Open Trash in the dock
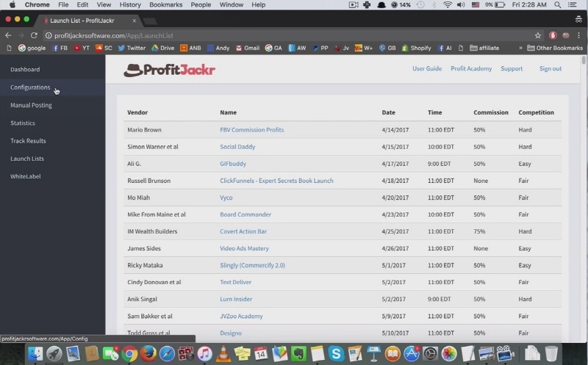 coord(551,353)
